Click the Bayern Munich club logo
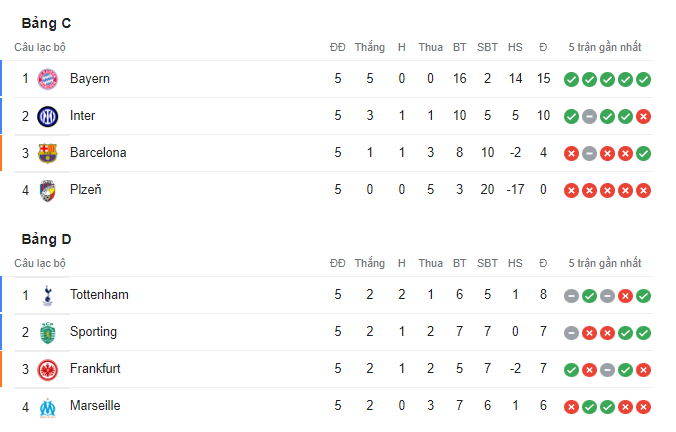Screen dimensions: 676x432 [x=47, y=79]
